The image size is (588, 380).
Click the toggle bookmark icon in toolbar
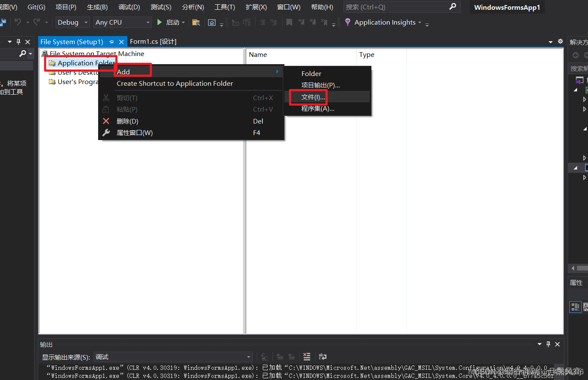coord(289,22)
